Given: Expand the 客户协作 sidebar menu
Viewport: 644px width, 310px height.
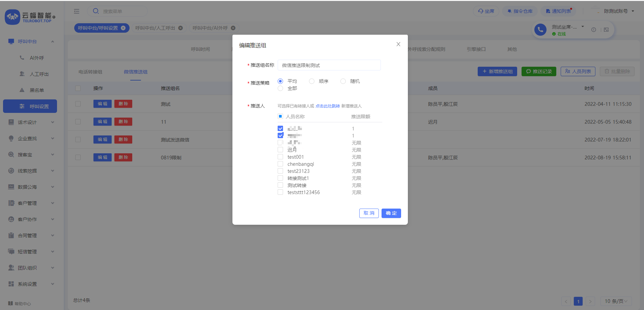Looking at the screenshot, I should click(53, 219).
